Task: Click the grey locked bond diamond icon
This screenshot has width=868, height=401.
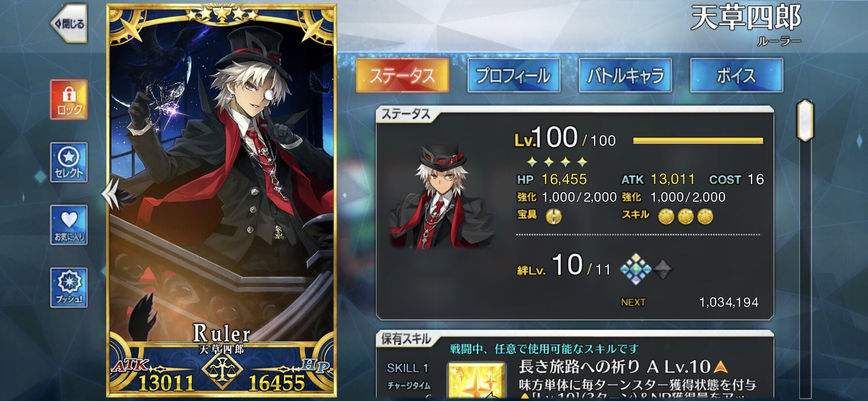Action: [x=663, y=269]
